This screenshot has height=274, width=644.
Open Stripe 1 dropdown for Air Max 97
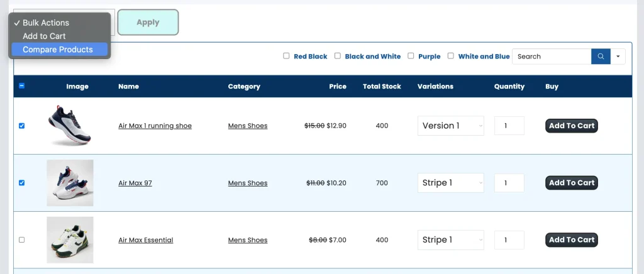[x=450, y=183]
